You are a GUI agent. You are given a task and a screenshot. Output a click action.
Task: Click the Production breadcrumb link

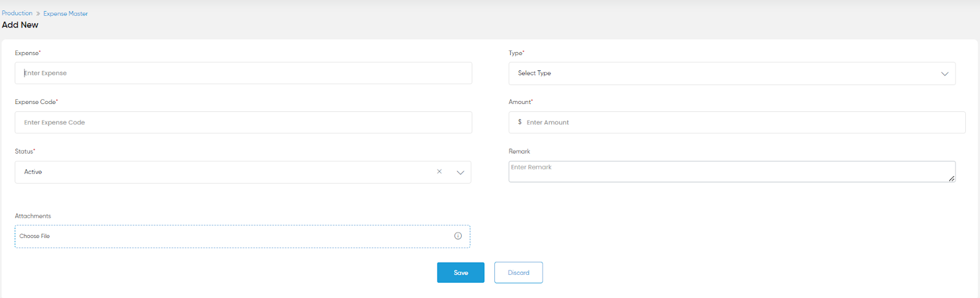pos(17,13)
